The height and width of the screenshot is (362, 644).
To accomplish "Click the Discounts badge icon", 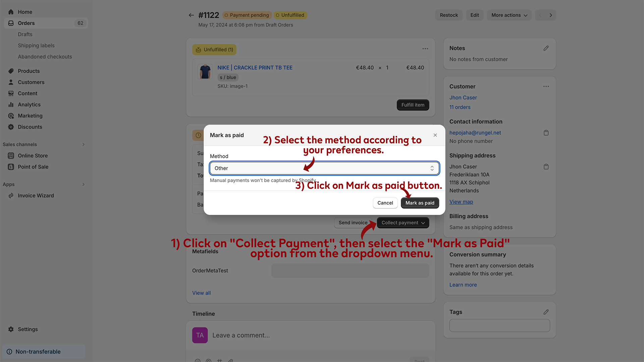I will pos(11,127).
